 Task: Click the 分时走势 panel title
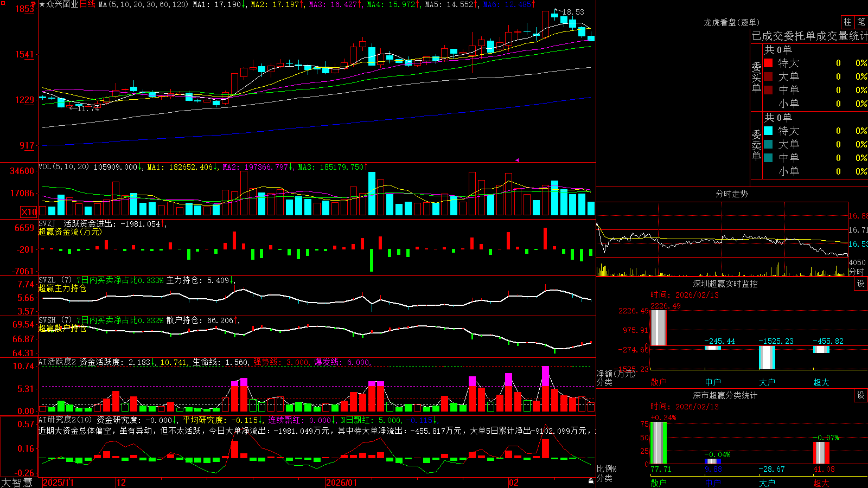click(x=731, y=194)
